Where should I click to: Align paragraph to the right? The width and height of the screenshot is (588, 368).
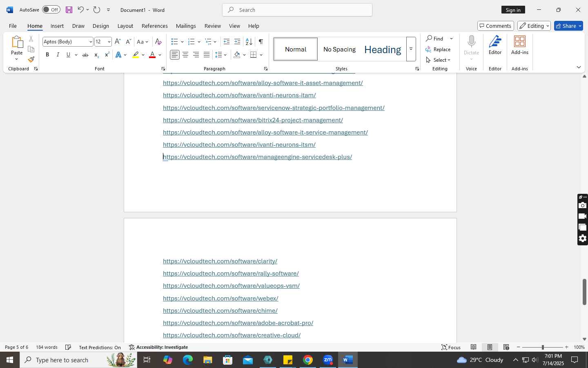[196, 55]
